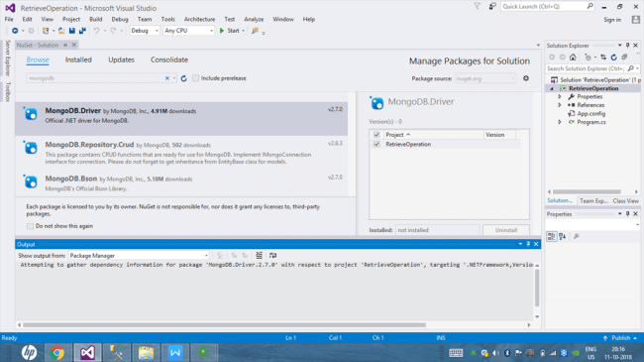Enable the Include prerelease checkbox
Screen dimensions: 644x362
196,78
